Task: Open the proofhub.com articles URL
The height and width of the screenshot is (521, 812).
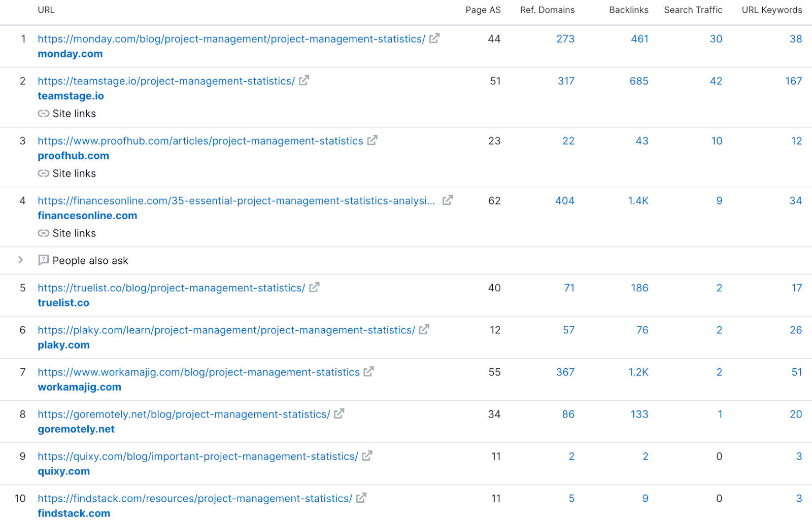Action: pos(200,141)
